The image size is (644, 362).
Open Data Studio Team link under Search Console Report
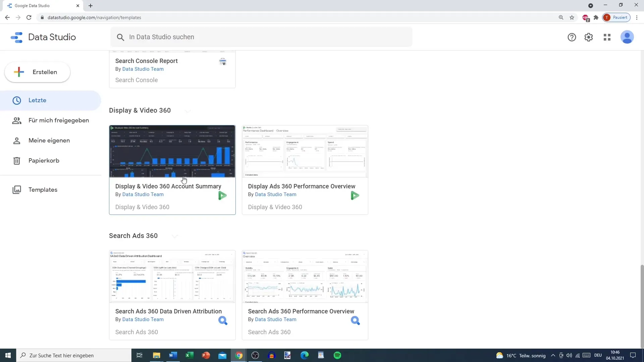(x=143, y=69)
